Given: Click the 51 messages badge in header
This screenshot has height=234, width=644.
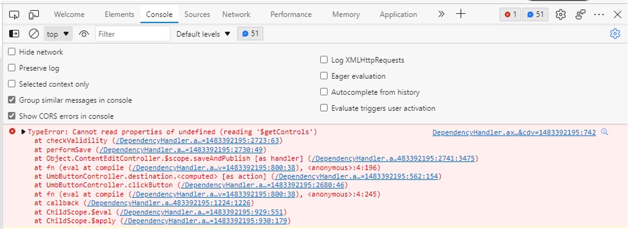Looking at the screenshot, I should pyautogui.click(x=535, y=15).
